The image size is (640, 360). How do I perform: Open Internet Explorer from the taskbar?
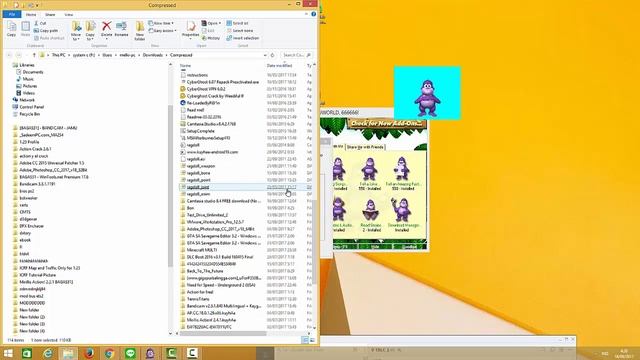click(47, 353)
